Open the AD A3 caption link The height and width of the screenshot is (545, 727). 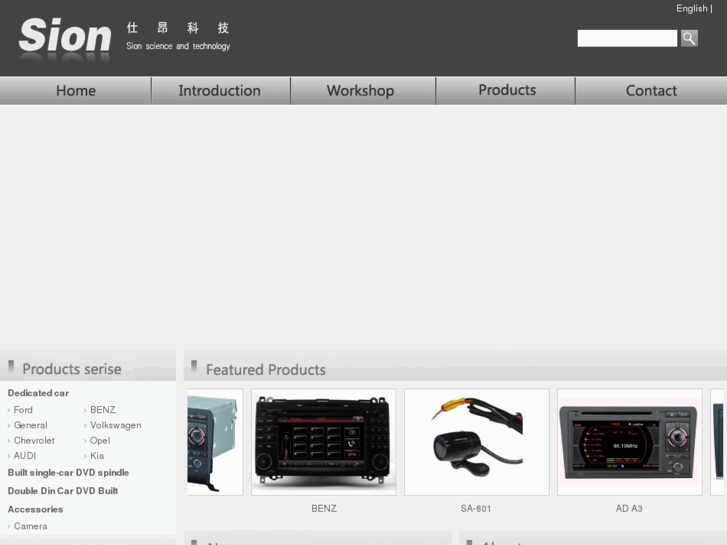point(629,509)
